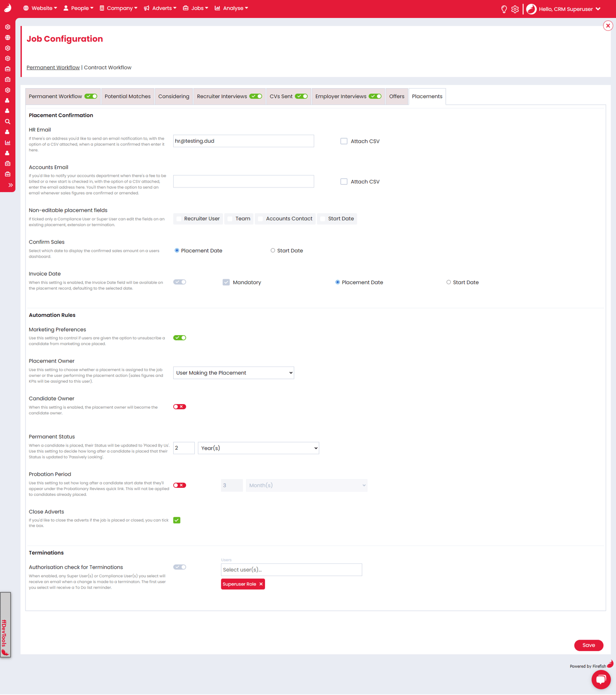Click the Save button
The width and height of the screenshot is (616, 695).
[x=588, y=645]
